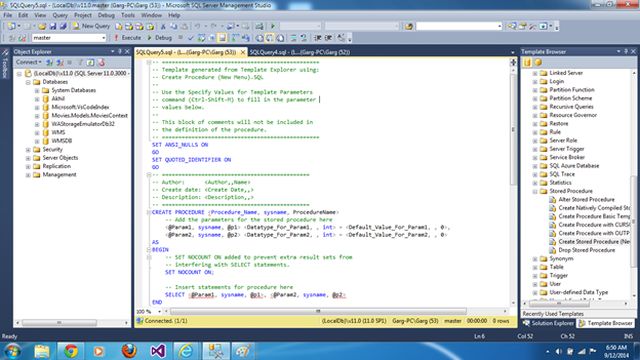Click the Object Explorer horizontal scrollbar
Image resolution: width=640 pixels, height=360 pixels.
click(59, 323)
